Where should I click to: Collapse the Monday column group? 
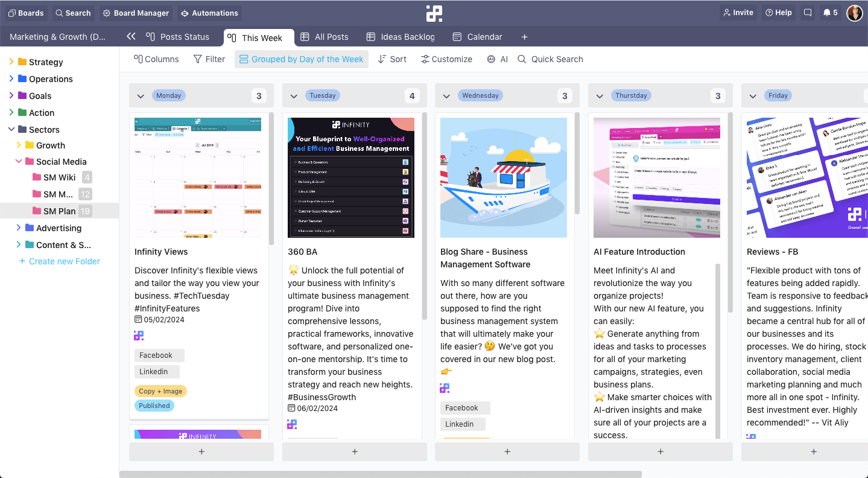(141, 96)
